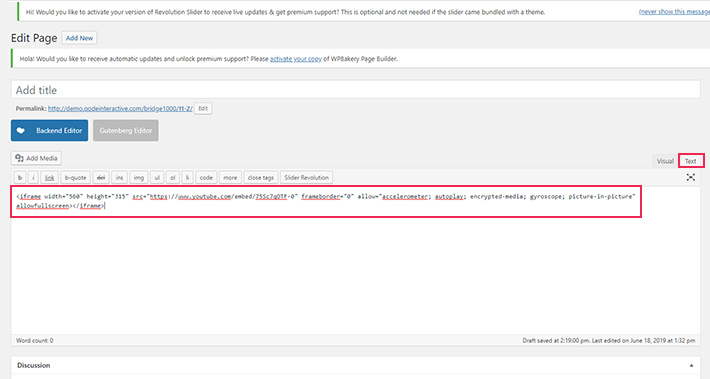
Task: Toggle distraction-free fullscreen icon
Action: tap(691, 177)
